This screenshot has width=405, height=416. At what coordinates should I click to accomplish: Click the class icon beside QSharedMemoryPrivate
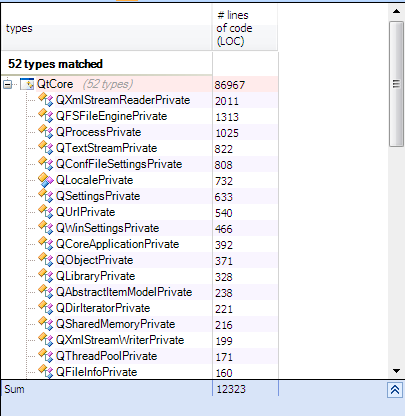click(46, 324)
